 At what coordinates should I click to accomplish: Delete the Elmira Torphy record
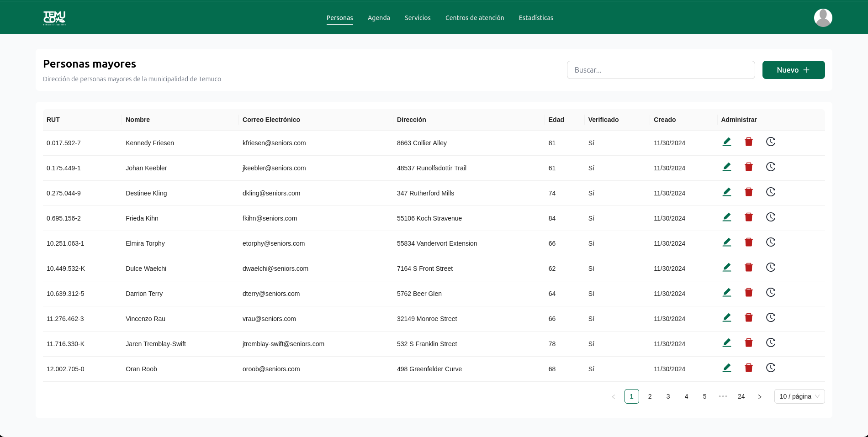pyautogui.click(x=749, y=242)
